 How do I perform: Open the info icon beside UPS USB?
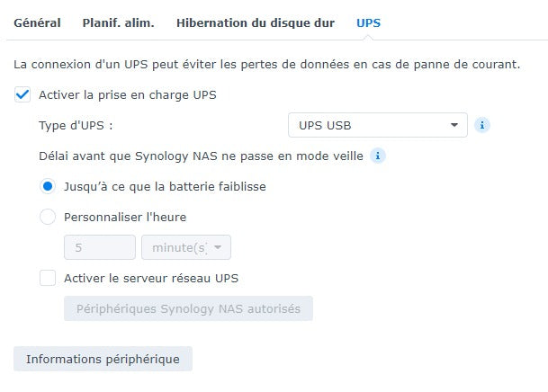[482, 125]
